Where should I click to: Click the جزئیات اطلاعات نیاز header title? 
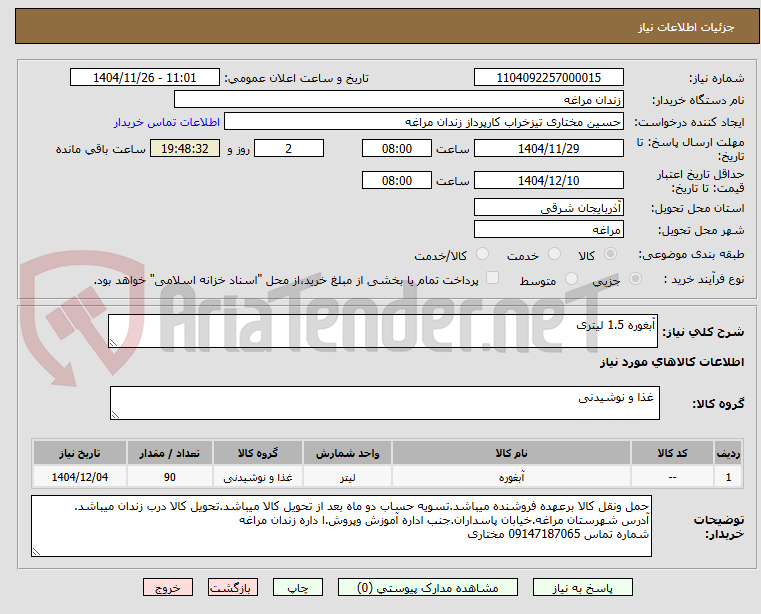pyautogui.click(x=686, y=27)
